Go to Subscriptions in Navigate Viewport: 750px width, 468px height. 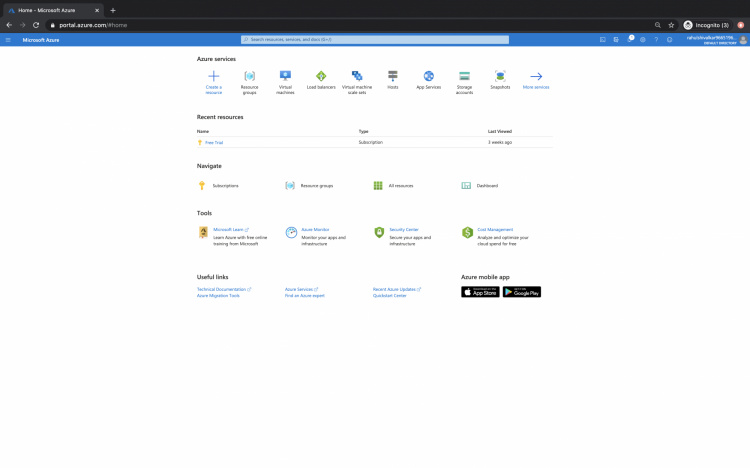(x=225, y=185)
